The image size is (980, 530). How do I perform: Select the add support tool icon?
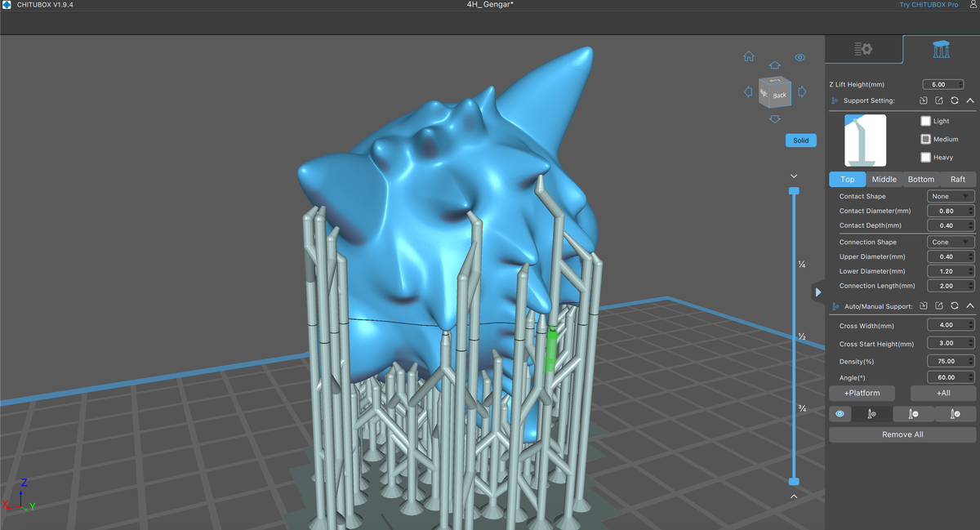tap(872, 414)
